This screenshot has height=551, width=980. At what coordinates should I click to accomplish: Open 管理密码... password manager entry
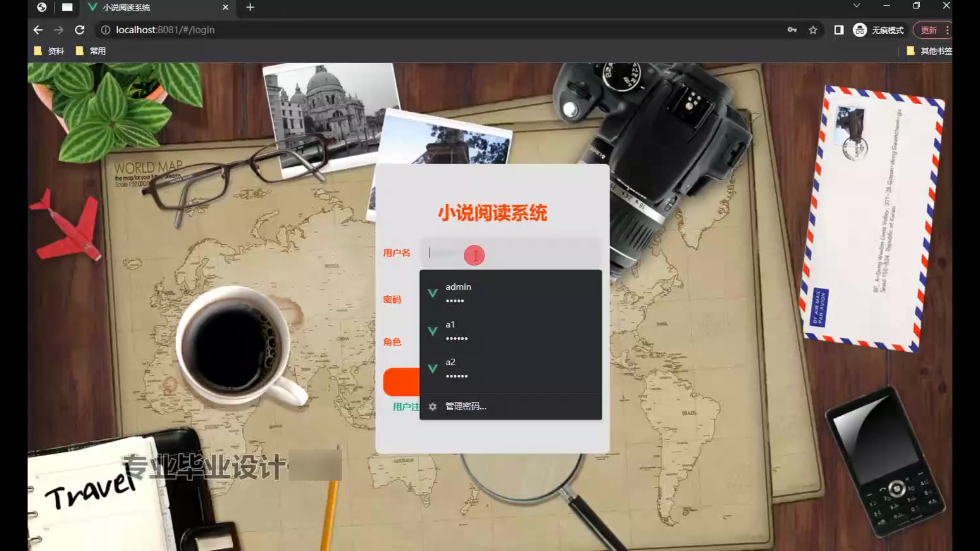click(510, 407)
